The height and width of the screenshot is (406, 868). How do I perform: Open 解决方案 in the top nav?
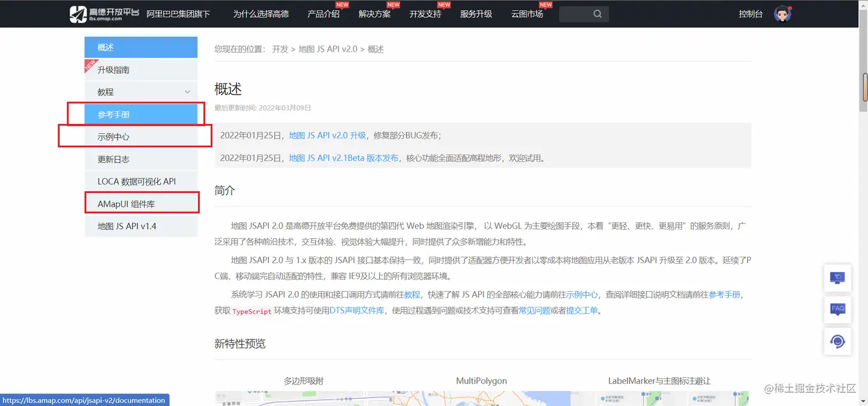tap(374, 14)
